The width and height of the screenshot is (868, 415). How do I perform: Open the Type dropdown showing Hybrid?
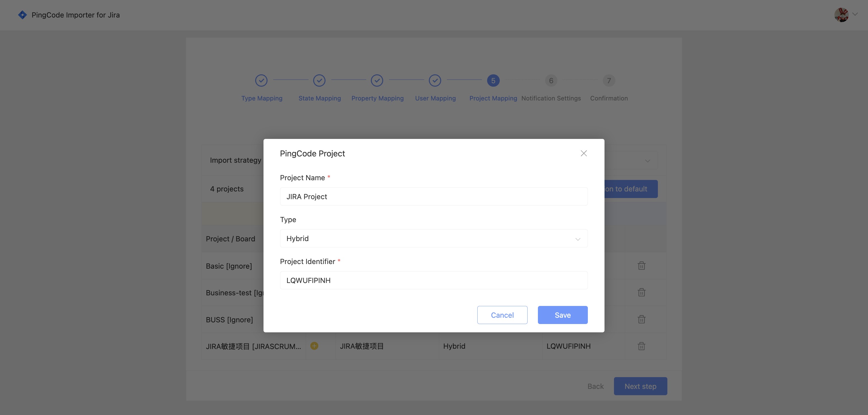click(x=434, y=238)
